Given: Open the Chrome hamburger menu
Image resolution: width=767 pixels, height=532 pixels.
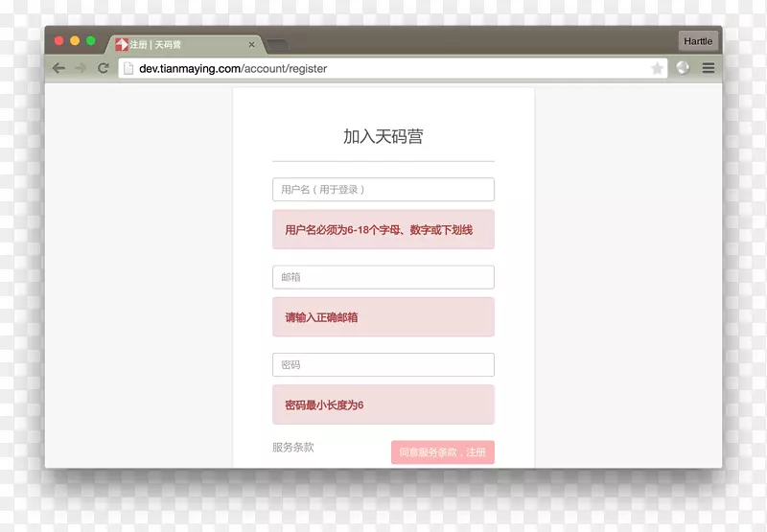Looking at the screenshot, I should [709, 68].
